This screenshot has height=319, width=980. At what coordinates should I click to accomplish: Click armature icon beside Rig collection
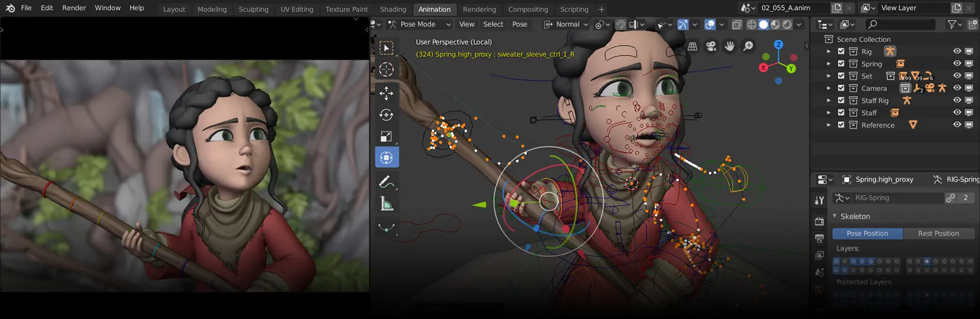[890, 51]
